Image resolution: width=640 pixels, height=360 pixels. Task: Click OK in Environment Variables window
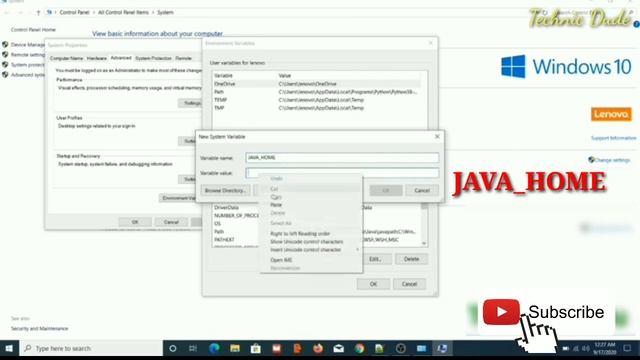[373, 284]
